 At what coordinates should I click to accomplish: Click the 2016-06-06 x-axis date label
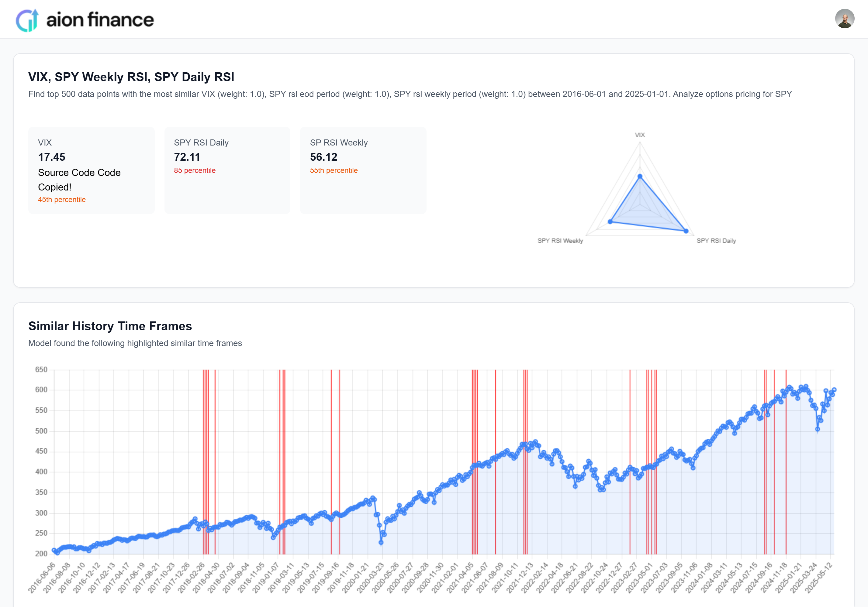click(42, 578)
